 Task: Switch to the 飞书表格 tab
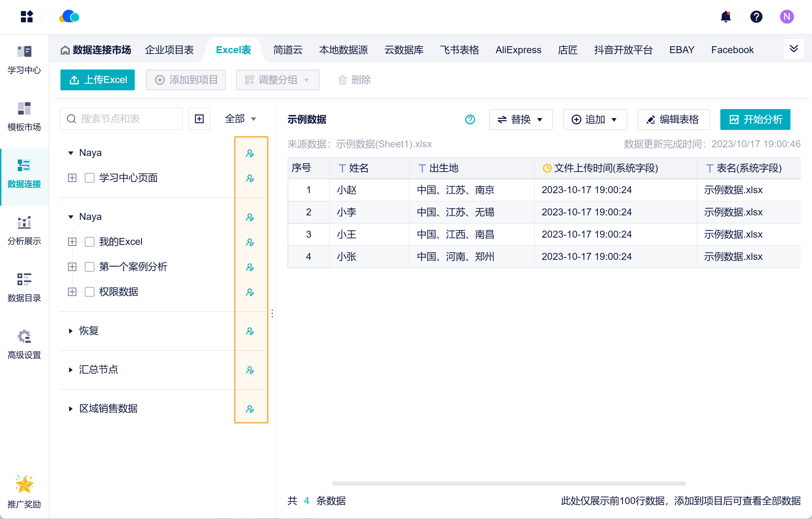click(459, 50)
